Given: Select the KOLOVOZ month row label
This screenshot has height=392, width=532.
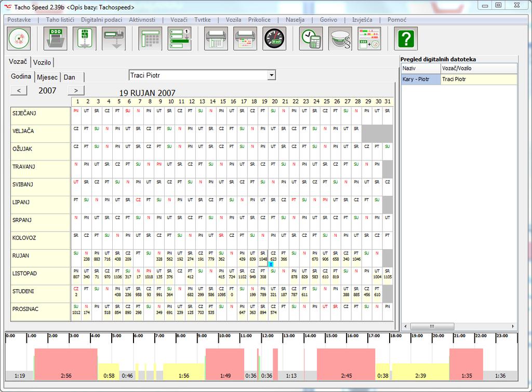Looking at the screenshot, I should coord(41,240).
